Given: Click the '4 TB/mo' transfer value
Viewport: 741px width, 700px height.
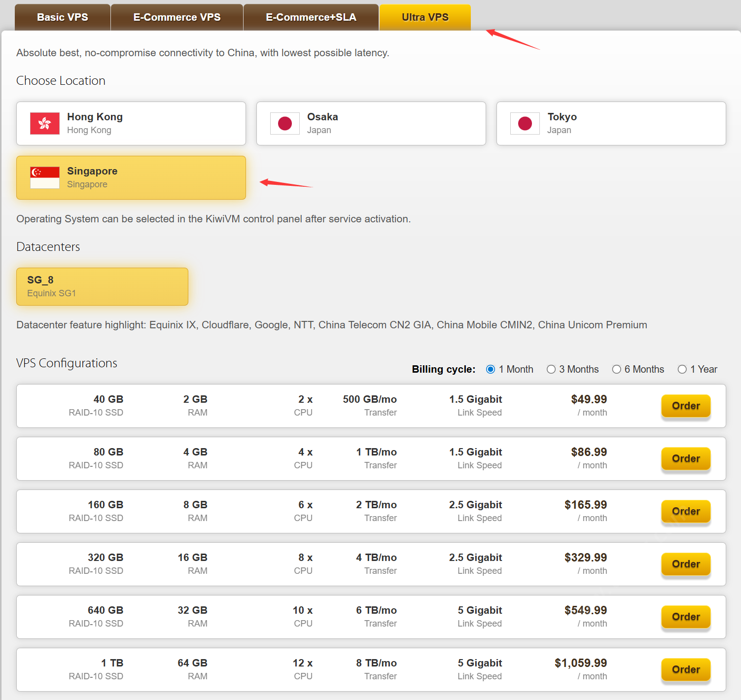Looking at the screenshot, I should (377, 558).
